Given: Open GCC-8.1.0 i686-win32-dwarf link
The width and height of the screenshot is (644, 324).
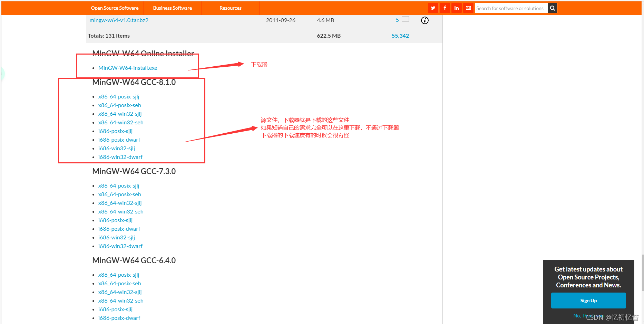Looking at the screenshot, I should (x=120, y=157).
